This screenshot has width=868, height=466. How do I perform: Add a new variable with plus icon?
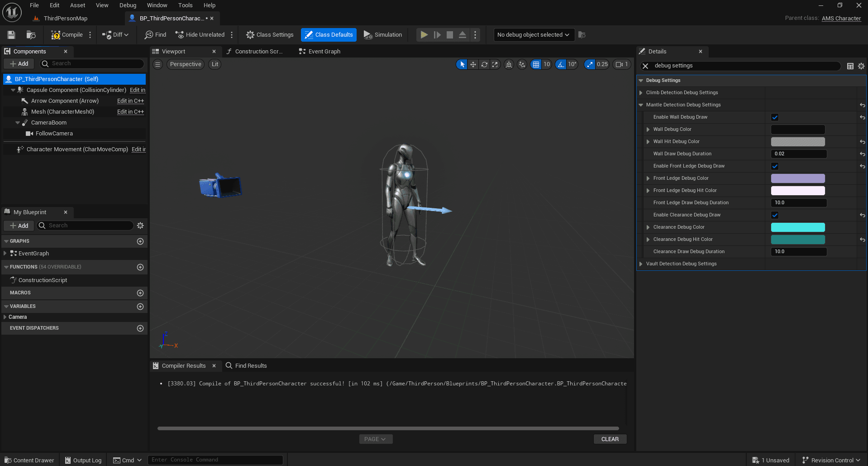coord(140,307)
